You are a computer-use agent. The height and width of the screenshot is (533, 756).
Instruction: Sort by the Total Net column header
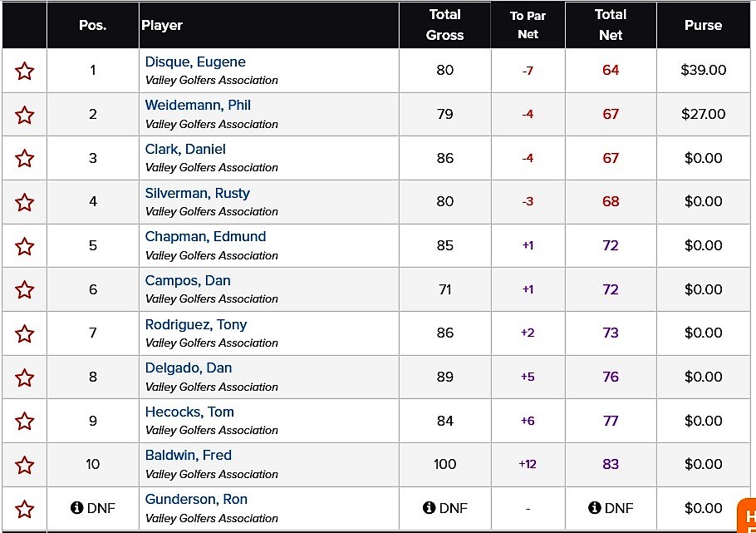(x=611, y=25)
